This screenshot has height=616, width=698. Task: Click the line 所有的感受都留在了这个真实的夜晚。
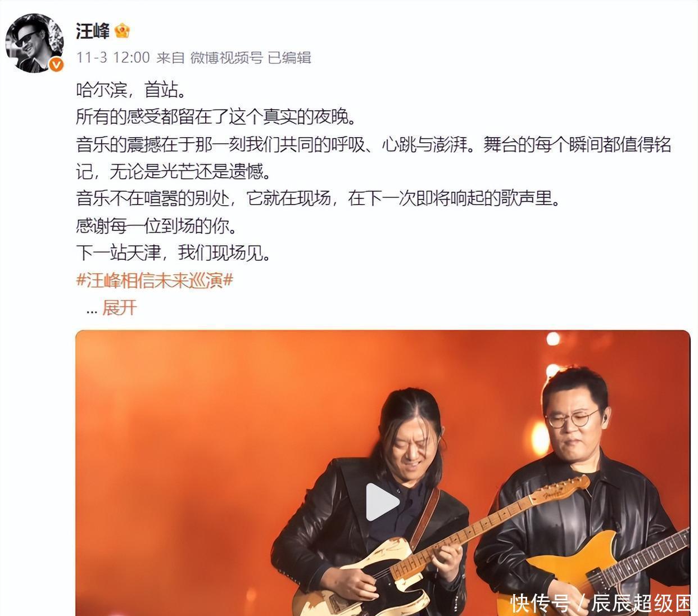point(216,117)
